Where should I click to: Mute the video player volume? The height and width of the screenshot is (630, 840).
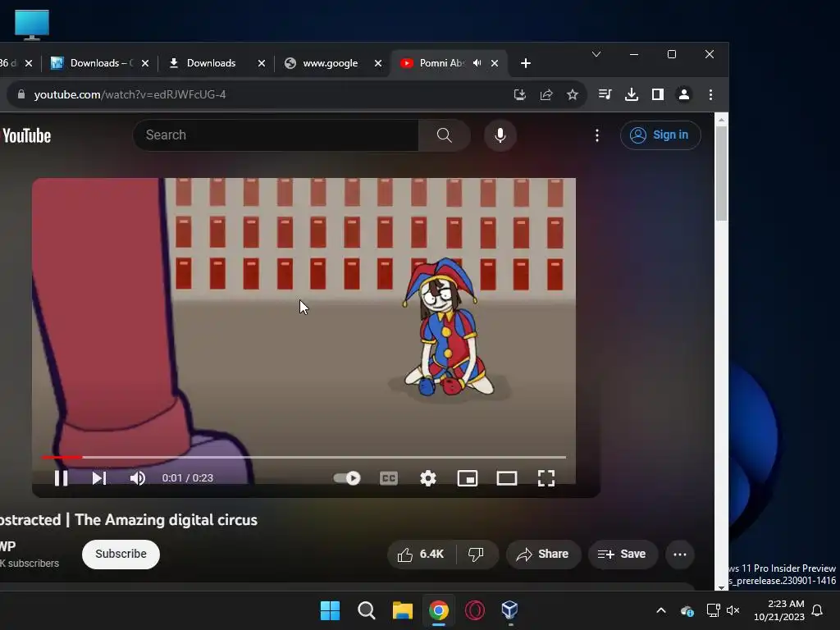137,478
